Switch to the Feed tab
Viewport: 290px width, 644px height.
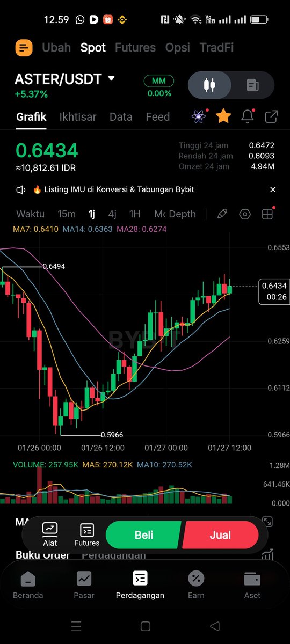[x=158, y=117]
